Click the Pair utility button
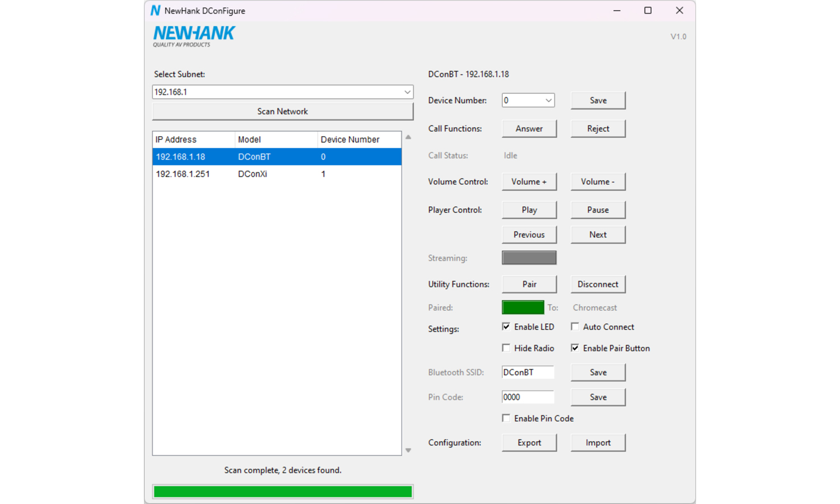 click(x=529, y=284)
